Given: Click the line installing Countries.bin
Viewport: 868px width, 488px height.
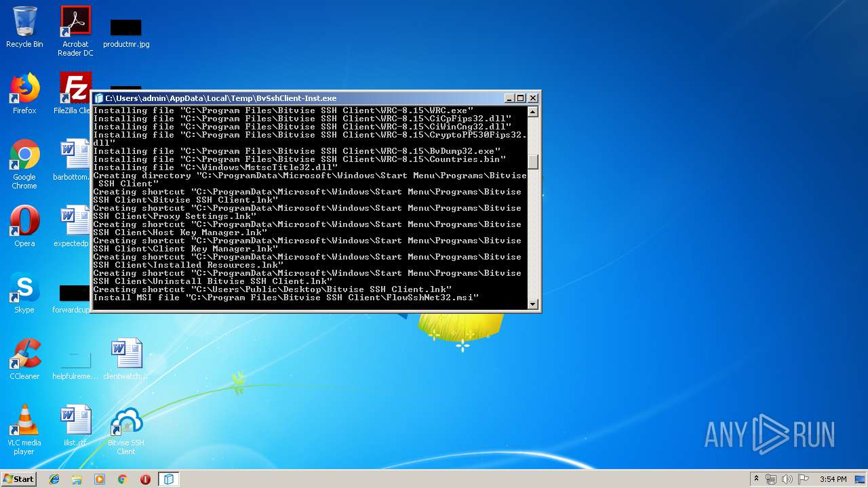Looking at the screenshot, I should pos(300,159).
